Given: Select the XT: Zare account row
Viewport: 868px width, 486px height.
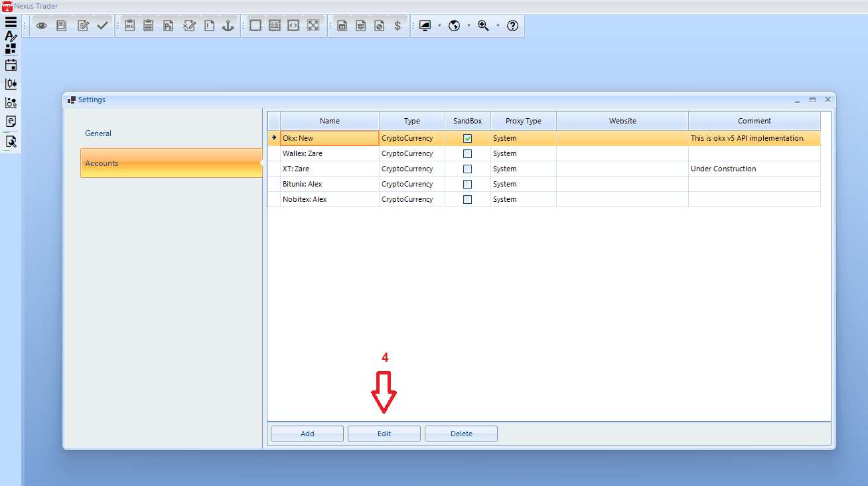Looking at the screenshot, I should (x=329, y=169).
